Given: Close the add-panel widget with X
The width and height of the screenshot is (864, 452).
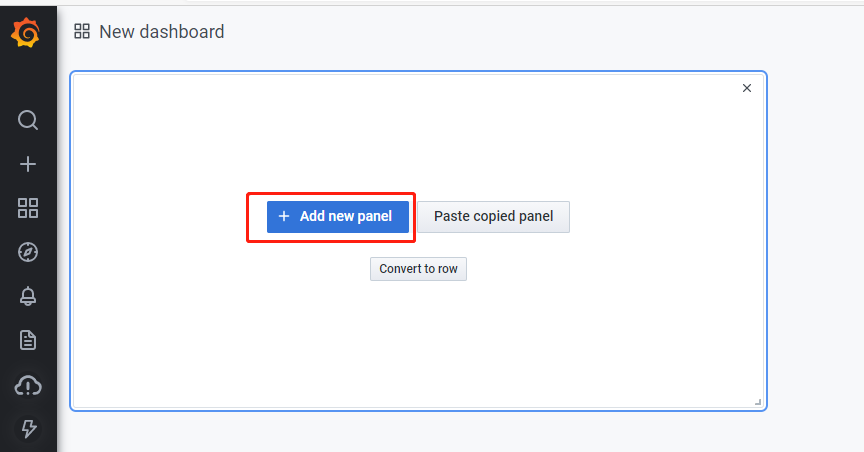Looking at the screenshot, I should click(x=746, y=88).
